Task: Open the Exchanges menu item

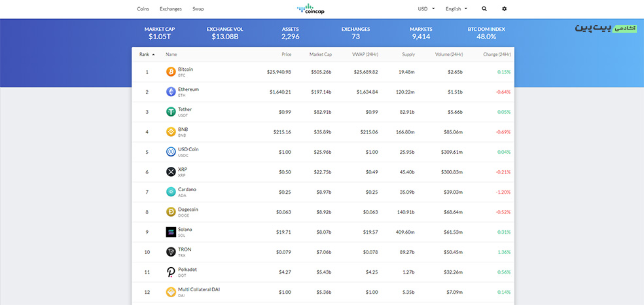Action: (170, 9)
